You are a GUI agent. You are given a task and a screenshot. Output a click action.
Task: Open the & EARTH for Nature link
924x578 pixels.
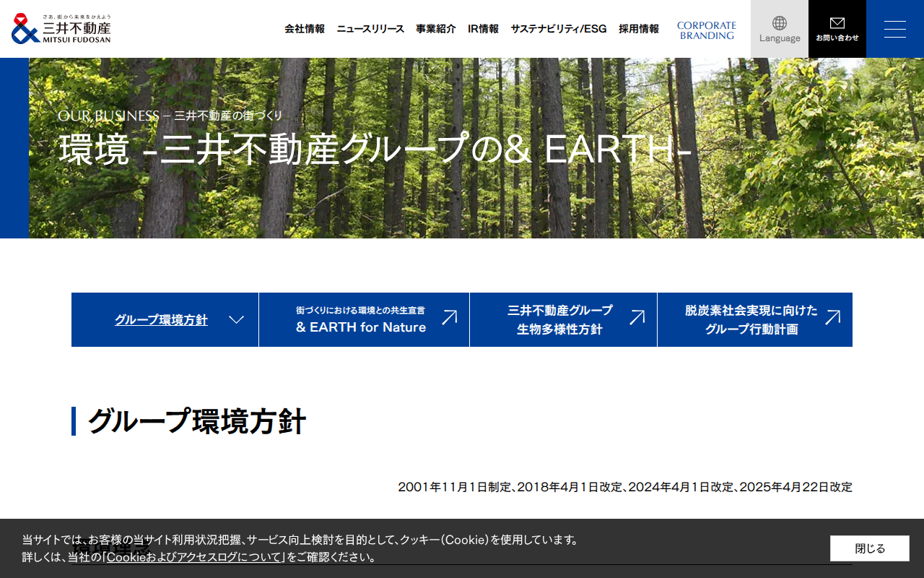(x=364, y=319)
